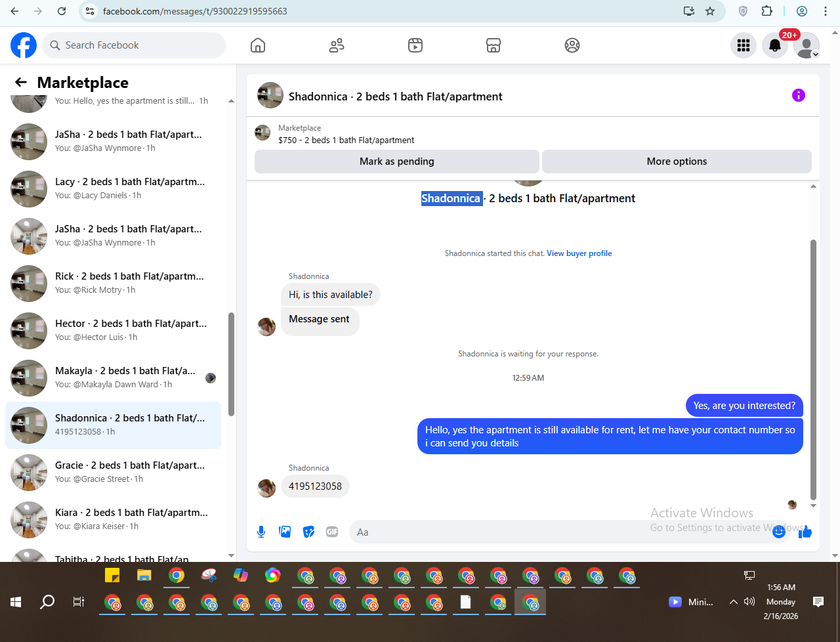Image resolution: width=840 pixels, height=642 pixels.
Task: Open the Hector Luis conversation
Action: point(114,331)
